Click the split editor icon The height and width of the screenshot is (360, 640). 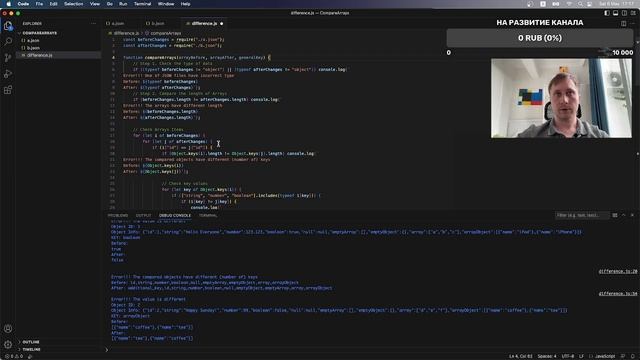pyautogui.click(x=623, y=24)
